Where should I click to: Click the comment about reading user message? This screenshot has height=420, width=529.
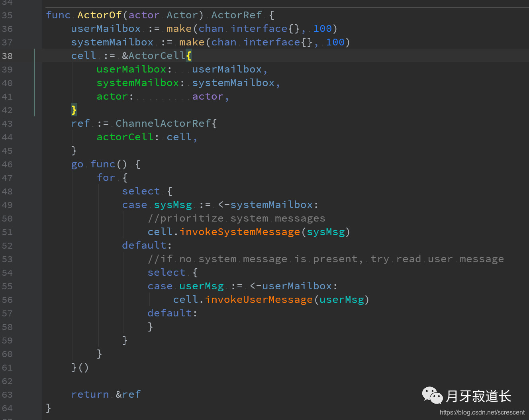tap(326, 259)
